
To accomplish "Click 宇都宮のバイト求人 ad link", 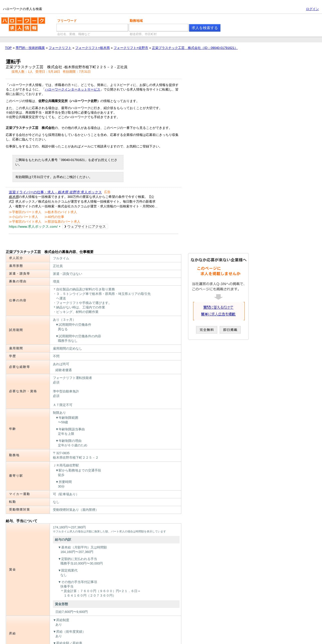I will (x=25, y=222).
